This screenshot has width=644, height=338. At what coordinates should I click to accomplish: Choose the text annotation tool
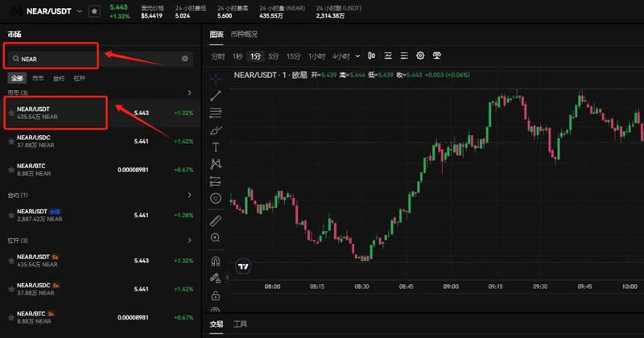click(x=216, y=146)
